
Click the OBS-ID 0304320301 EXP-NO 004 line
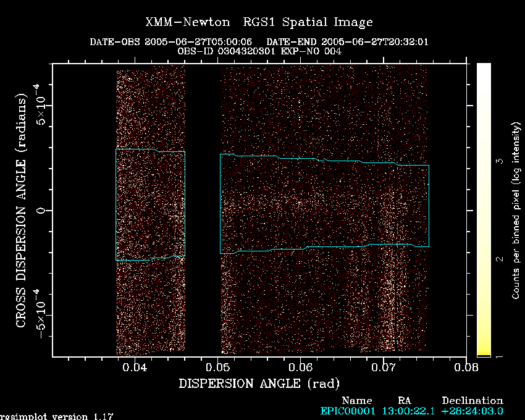click(259, 51)
